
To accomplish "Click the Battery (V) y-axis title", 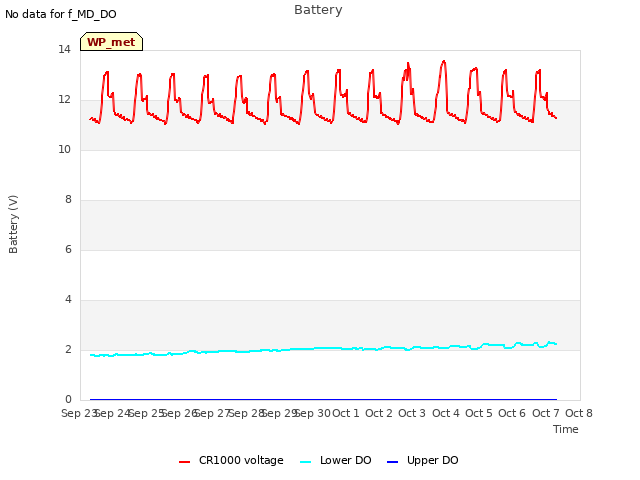I will coord(13,224).
